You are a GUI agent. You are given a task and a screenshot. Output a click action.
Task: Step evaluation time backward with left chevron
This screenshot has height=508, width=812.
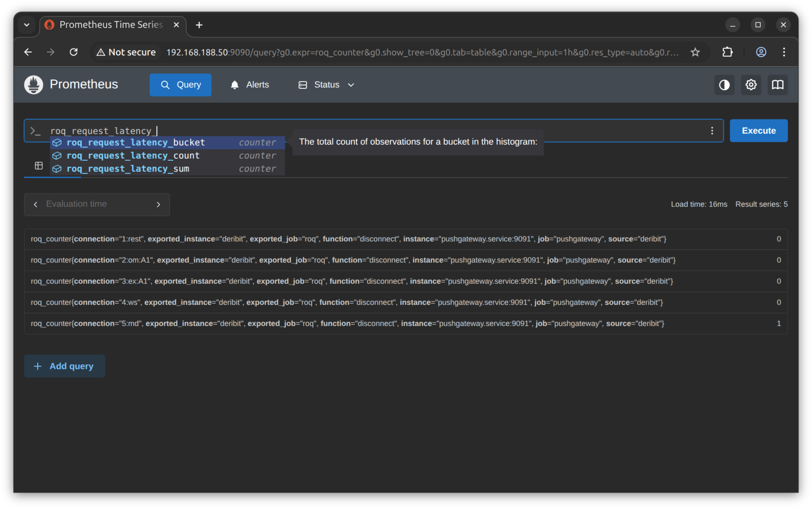36,204
